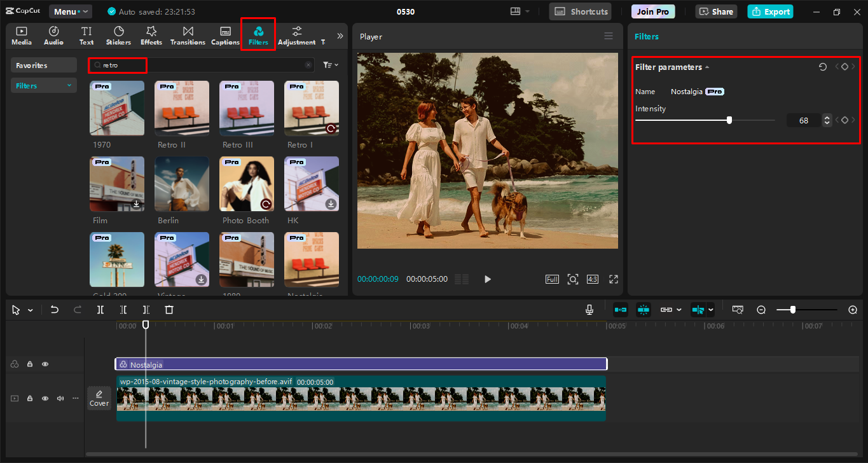Record a voiceover using the microphone icon
Screen dimensions: 868x463
pos(589,310)
